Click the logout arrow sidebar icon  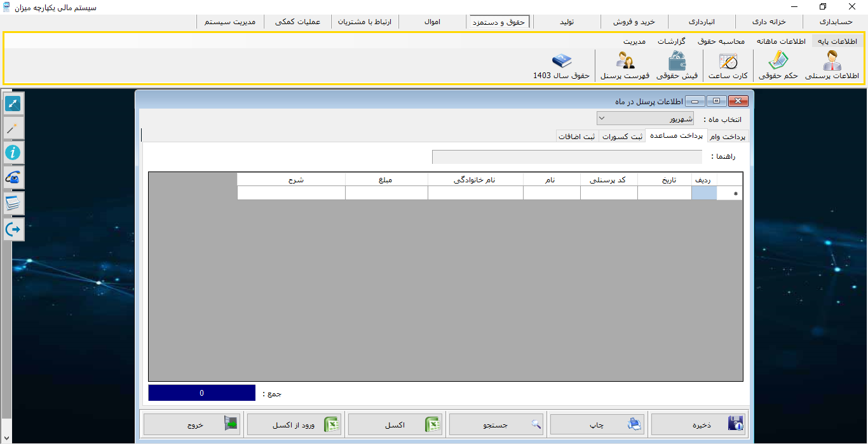[13, 229]
